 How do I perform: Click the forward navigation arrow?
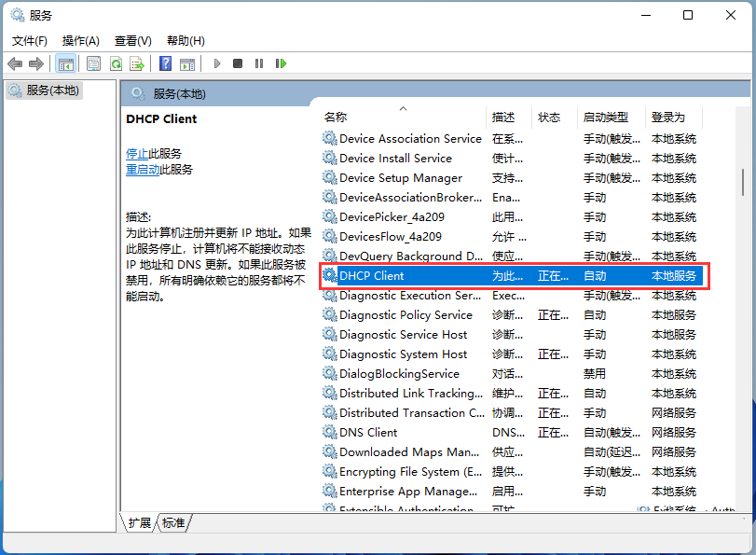(x=35, y=63)
